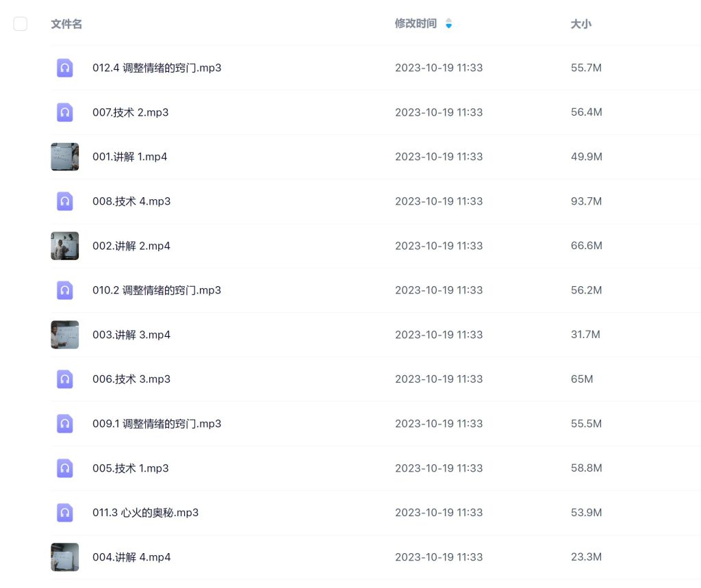
Task: Click the audio icon next to 008.技术 4.mp3
Action: click(64, 201)
